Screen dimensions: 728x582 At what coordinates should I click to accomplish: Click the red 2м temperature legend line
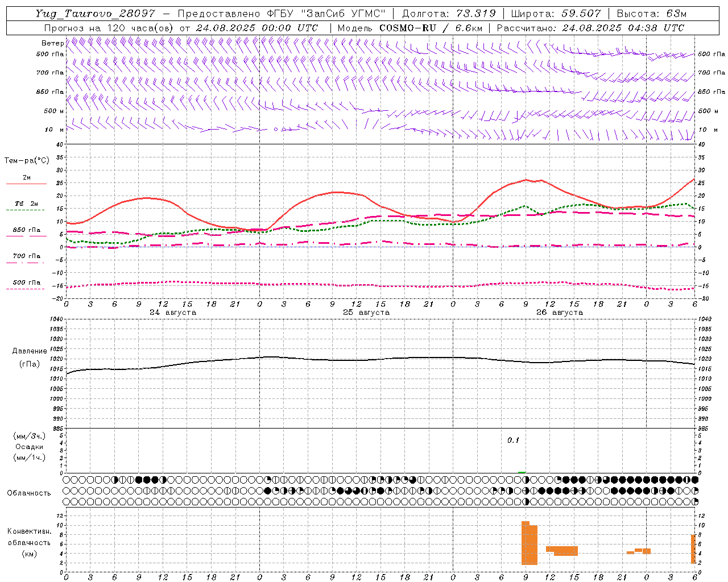pos(26,184)
